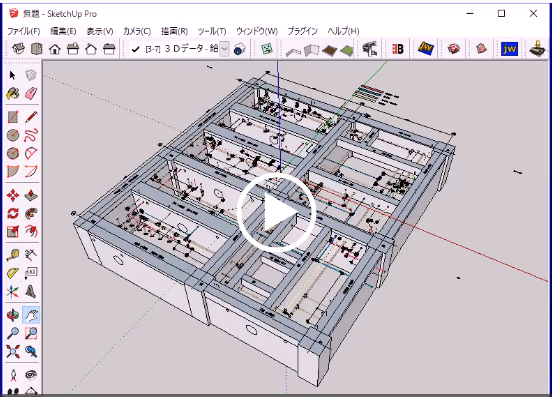Pick the Follow Me tool
552x397 pixels.
click(x=31, y=214)
